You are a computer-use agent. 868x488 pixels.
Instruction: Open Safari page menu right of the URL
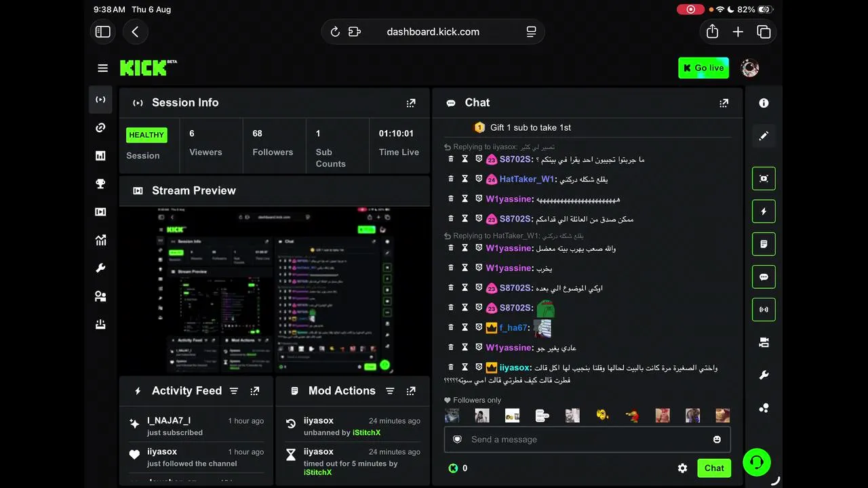[x=531, y=32]
